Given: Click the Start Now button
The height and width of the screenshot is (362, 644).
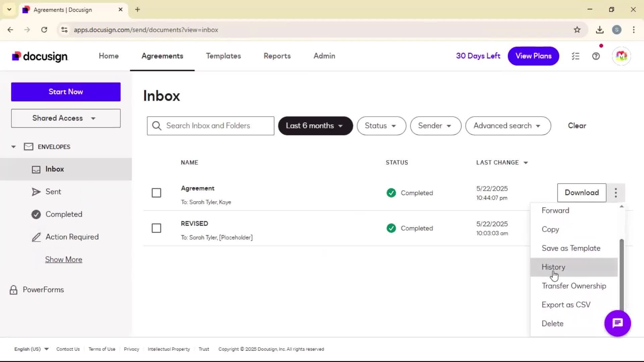Looking at the screenshot, I should [x=66, y=92].
